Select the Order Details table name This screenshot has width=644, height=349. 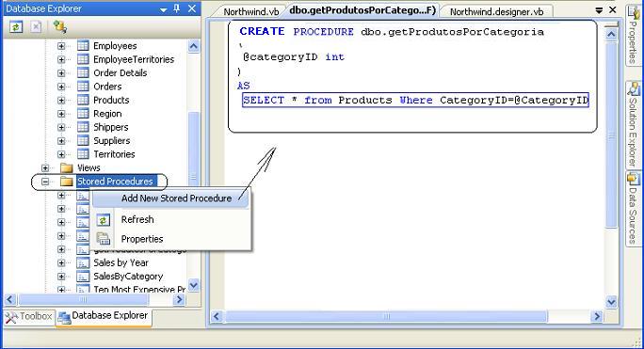click(120, 72)
